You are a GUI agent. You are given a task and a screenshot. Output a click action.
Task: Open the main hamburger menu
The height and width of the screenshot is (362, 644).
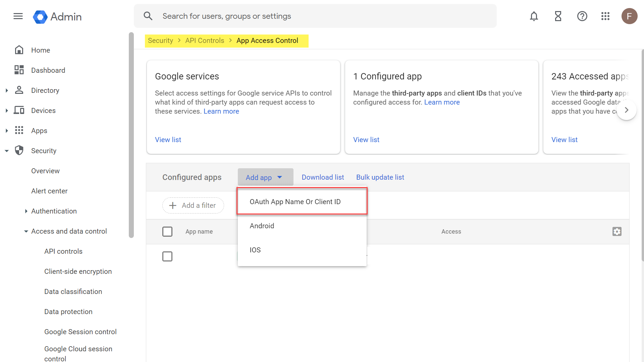click(x=18, y=16)
